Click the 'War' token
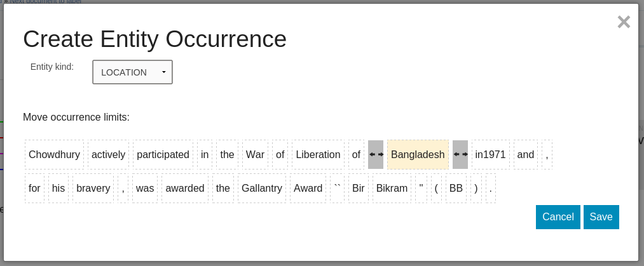 pyautogui.click(x=255, y=154)
